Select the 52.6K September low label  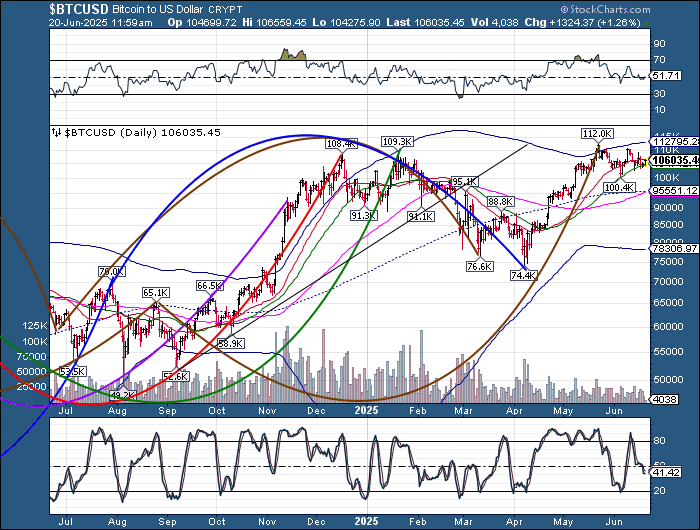[174, 375]
